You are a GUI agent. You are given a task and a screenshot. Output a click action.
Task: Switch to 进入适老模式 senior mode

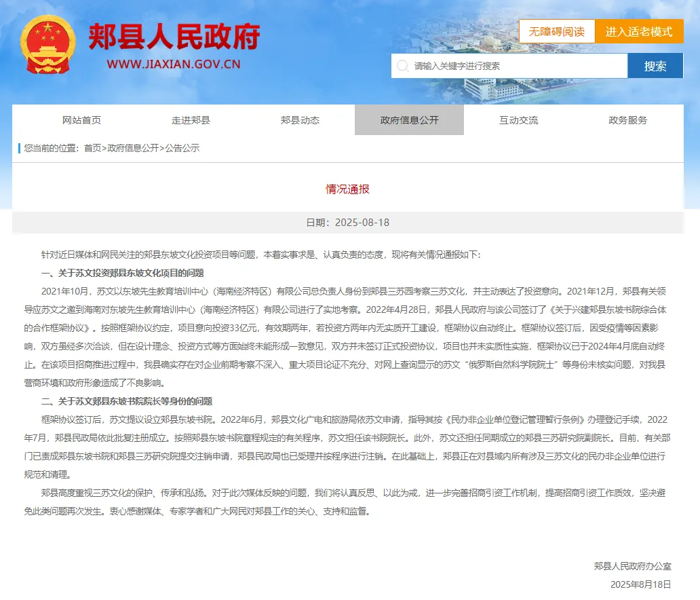tap(639, 31)
